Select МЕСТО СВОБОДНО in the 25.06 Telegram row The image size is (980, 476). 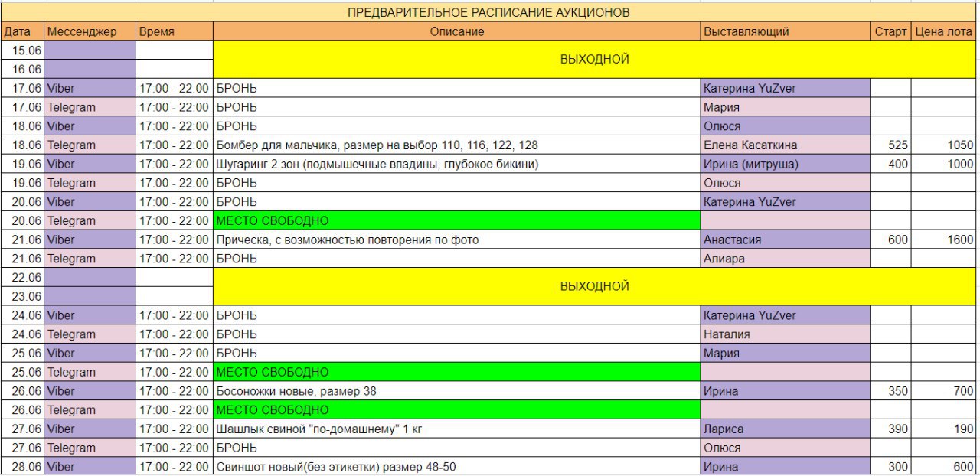456,372
